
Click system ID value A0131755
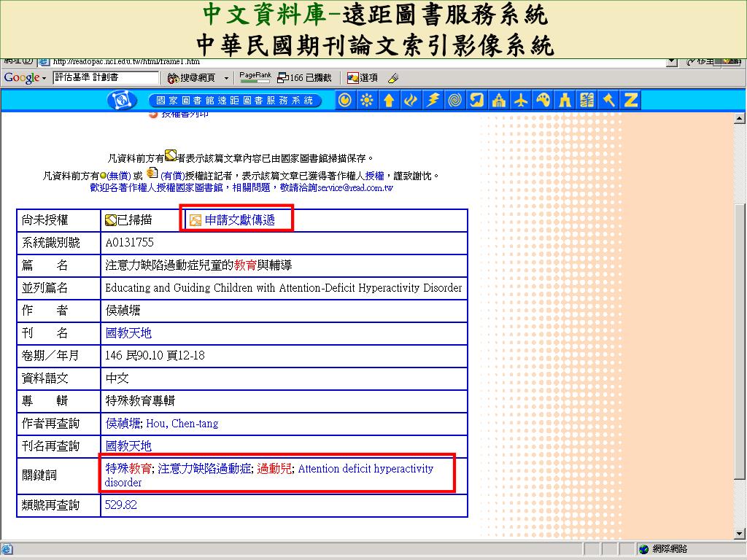(x=130, y=242)
